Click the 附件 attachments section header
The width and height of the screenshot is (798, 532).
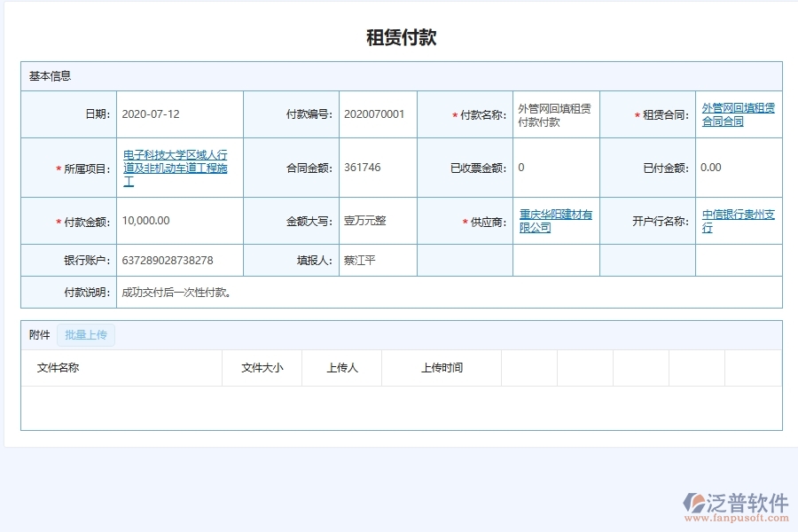(37, 334)
